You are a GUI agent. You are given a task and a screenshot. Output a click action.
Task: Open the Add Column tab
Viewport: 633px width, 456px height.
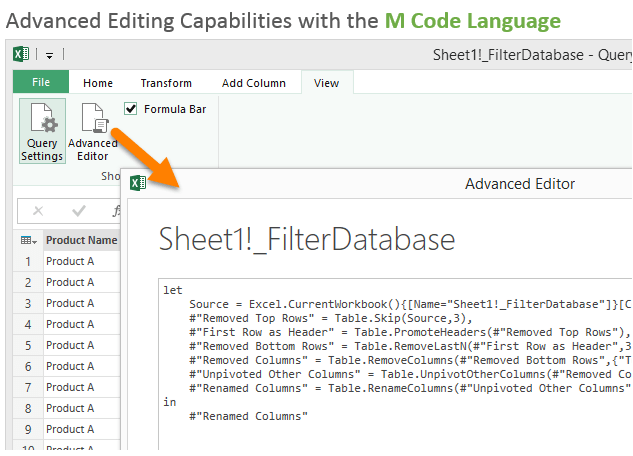coord(252,83)
